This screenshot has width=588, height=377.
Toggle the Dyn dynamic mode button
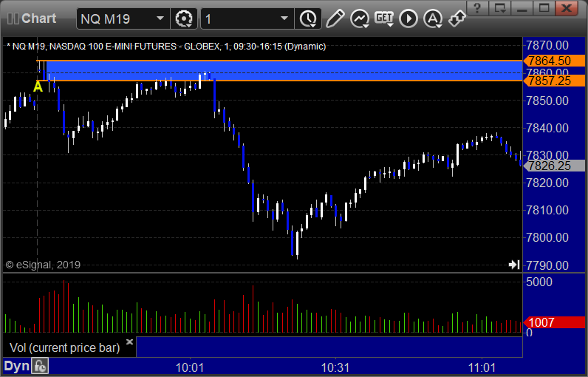(16, 366)
